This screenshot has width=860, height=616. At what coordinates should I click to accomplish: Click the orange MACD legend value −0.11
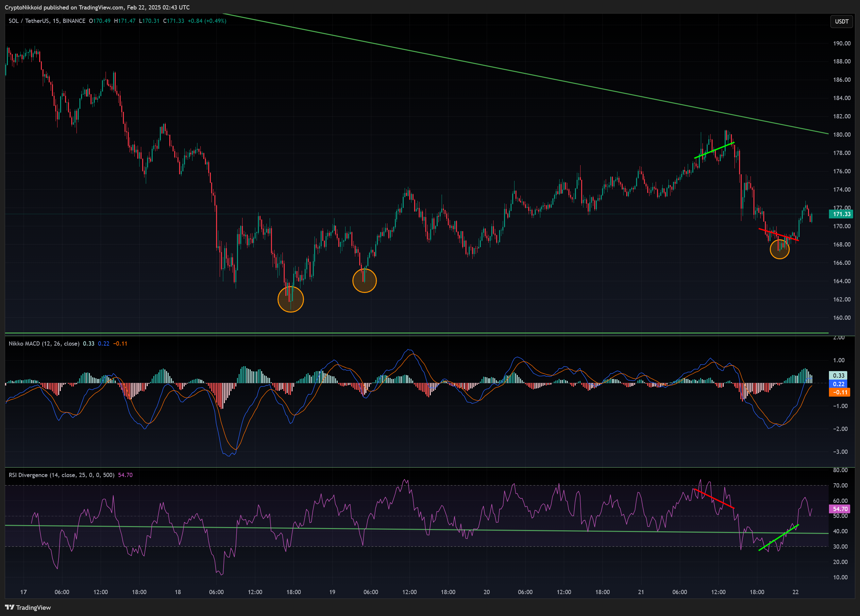point(120,344)
